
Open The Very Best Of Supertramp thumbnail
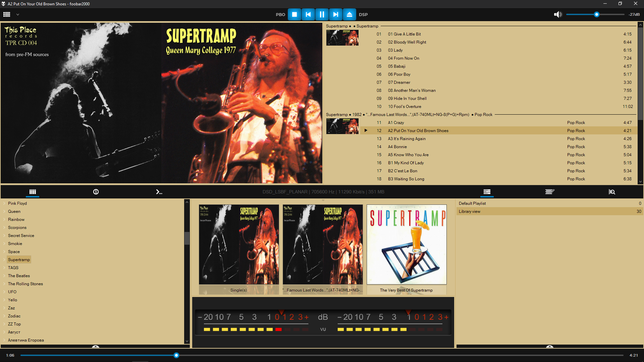[407, 250]
